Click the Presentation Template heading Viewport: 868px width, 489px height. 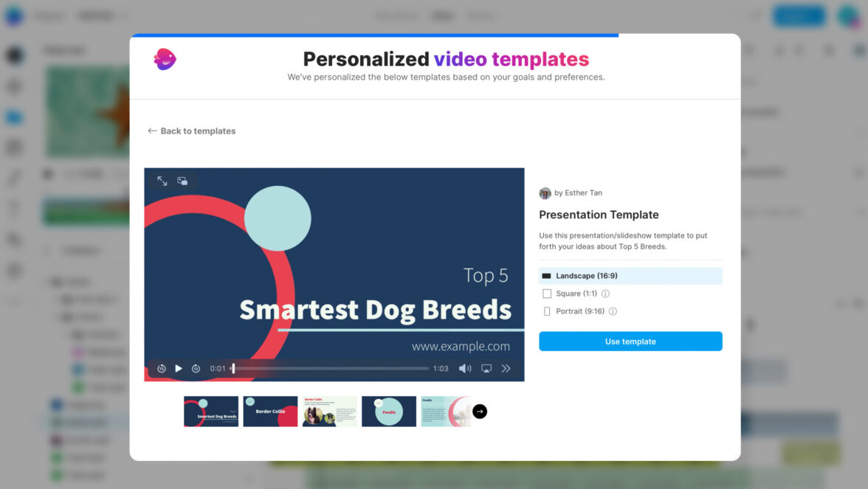coord(599,215)
